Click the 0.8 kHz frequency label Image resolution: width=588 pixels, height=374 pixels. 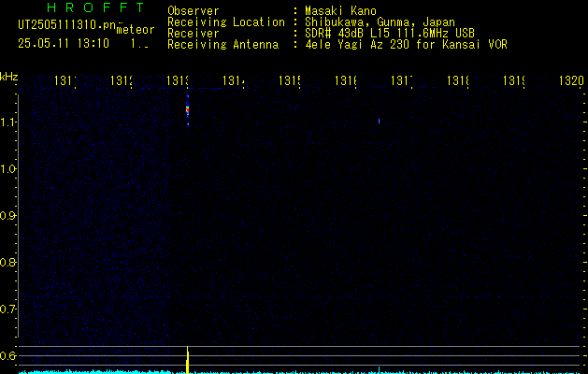pos(7,262)
